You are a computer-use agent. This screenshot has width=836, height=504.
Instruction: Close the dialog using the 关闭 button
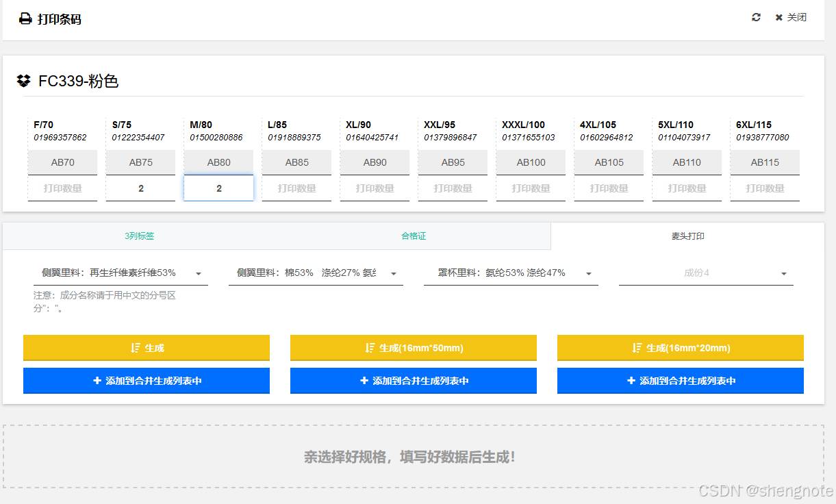tap(791, 17)
